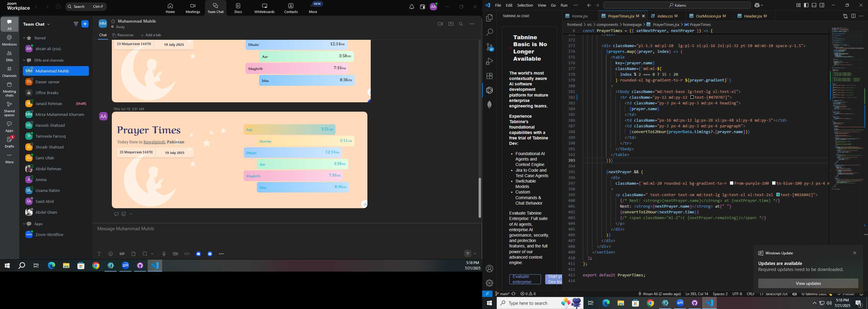This screenshot has height=309, width=868.
Task: Click the chat filter icon
Action: [x=75, y=24]
